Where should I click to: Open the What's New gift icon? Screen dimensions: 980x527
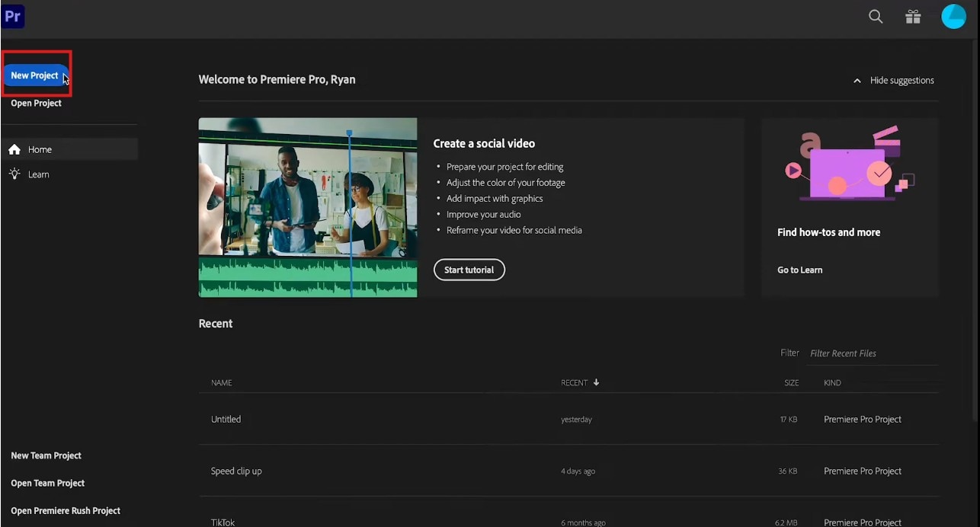(x=913, y=17)
